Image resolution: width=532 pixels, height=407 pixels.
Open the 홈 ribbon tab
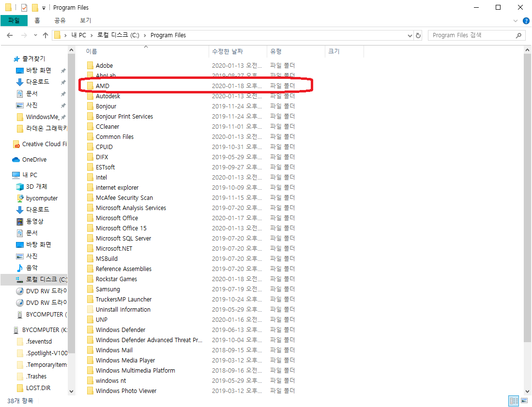click(37, 21)
